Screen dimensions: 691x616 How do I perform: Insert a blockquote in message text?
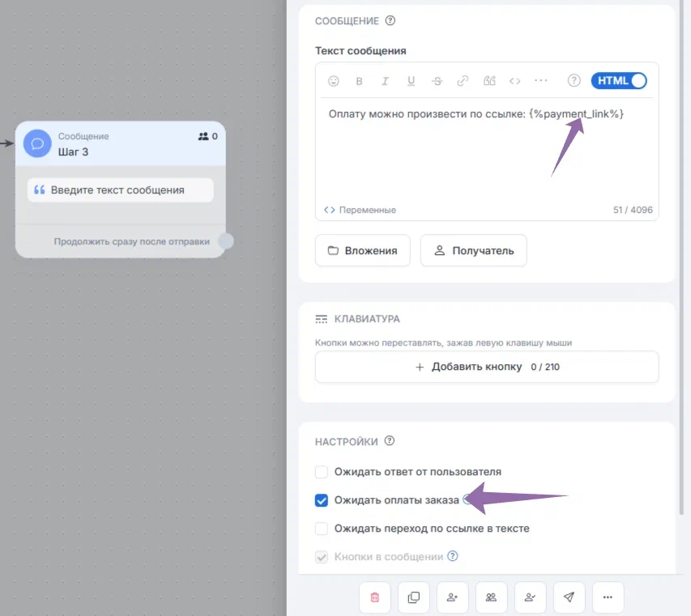pyautogui.click(x=489, y=81)
